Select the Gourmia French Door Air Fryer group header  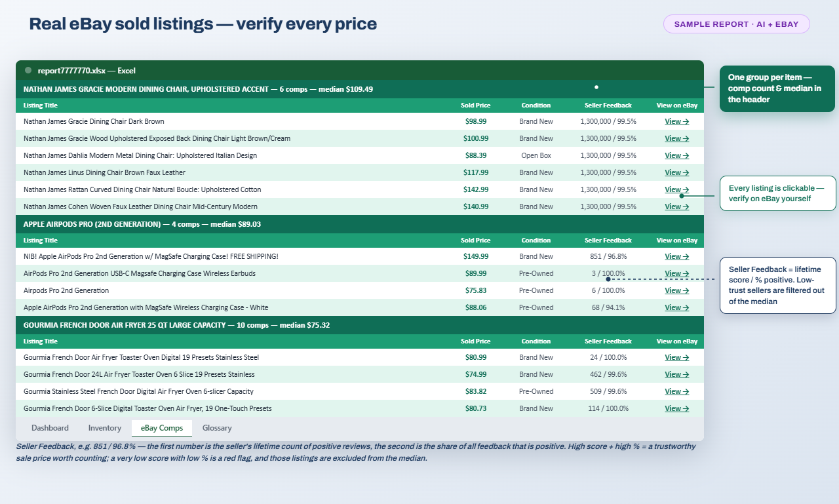coord(360,325)
